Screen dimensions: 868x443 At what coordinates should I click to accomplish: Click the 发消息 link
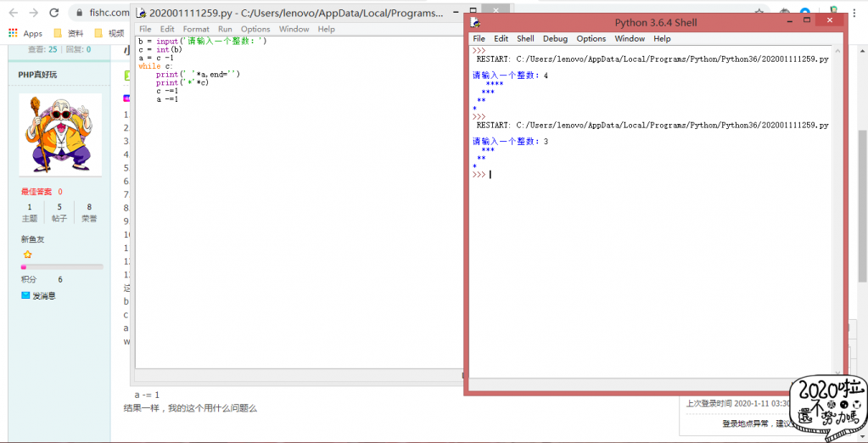click(x=44, y=295)
